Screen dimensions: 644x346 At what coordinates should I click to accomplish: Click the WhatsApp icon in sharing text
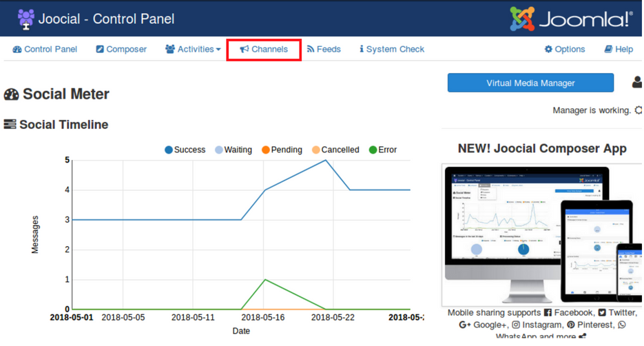tap(622, 325)
